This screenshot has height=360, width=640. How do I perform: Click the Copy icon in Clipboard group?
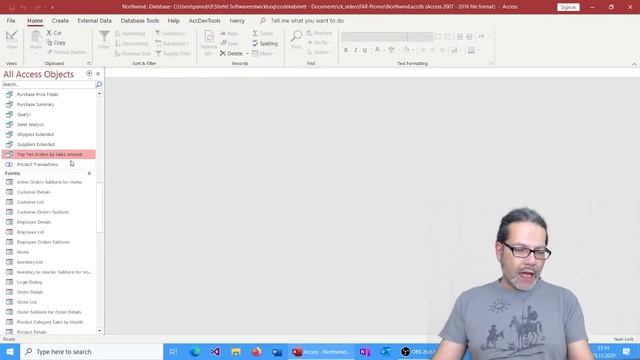(49, 42)
